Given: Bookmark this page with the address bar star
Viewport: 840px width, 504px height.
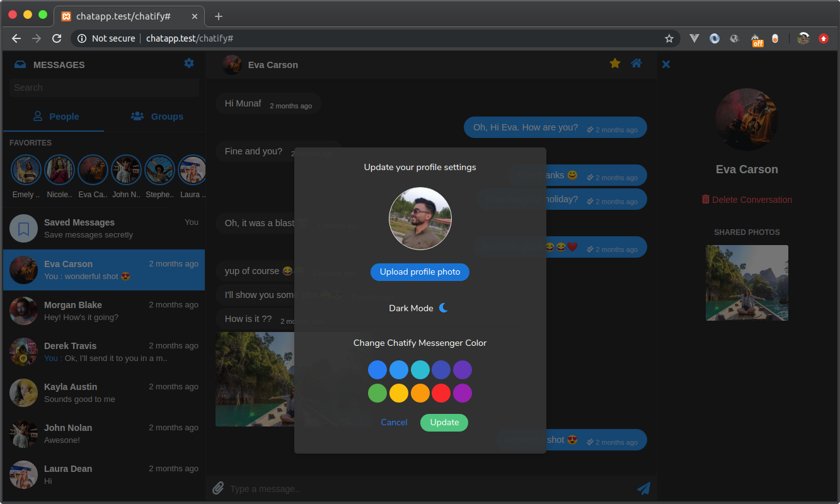Looking at the screenshot, I should [669, 38].
